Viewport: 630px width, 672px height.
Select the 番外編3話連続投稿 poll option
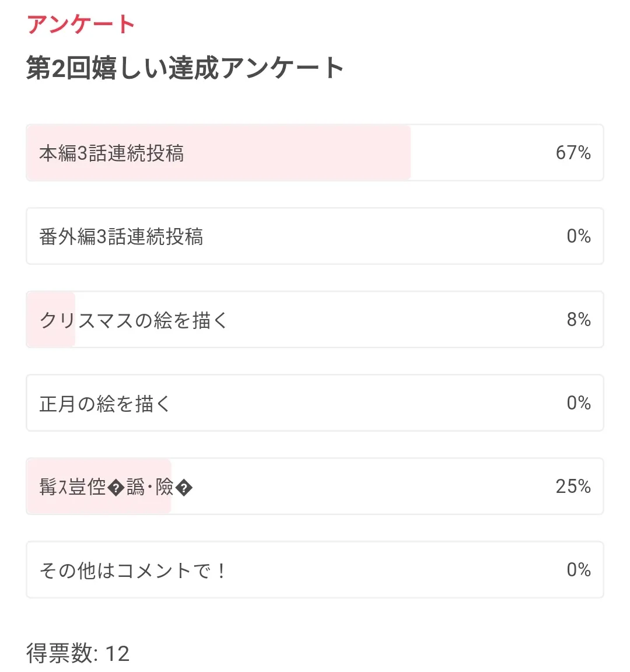[x=121, y=237]
